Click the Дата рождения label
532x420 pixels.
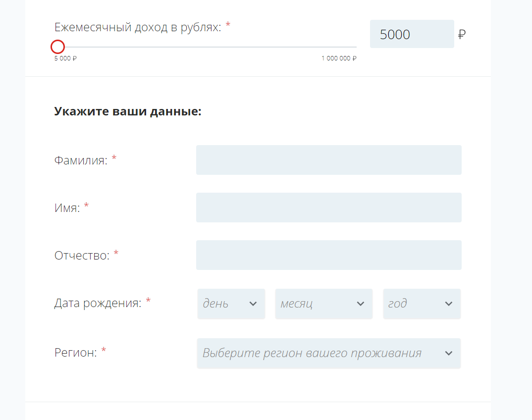98,303
